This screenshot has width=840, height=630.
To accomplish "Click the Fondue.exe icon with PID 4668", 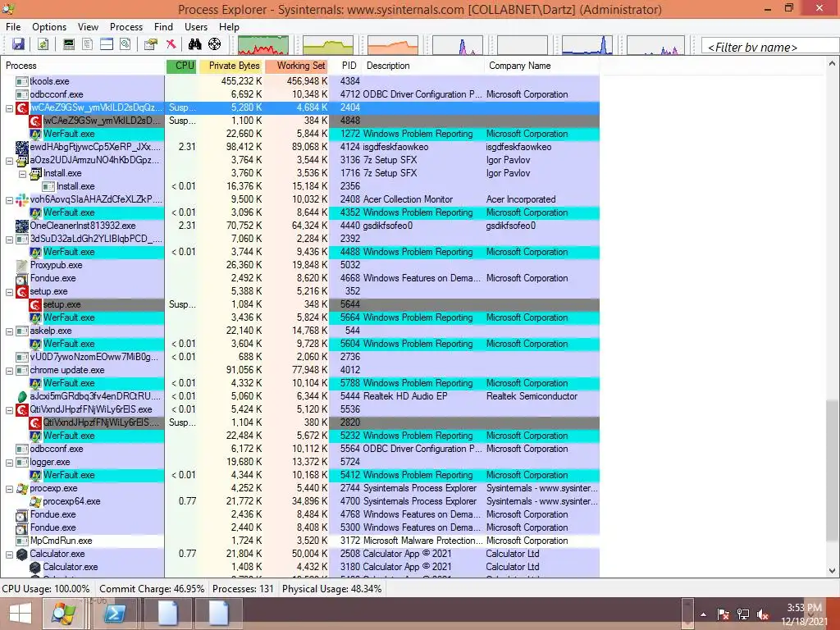I will pos(22,278).
